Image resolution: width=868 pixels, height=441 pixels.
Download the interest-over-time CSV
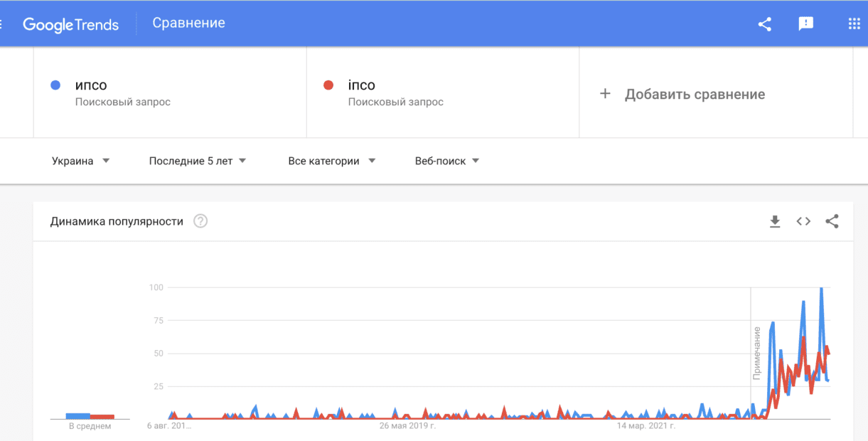[775, 221]
